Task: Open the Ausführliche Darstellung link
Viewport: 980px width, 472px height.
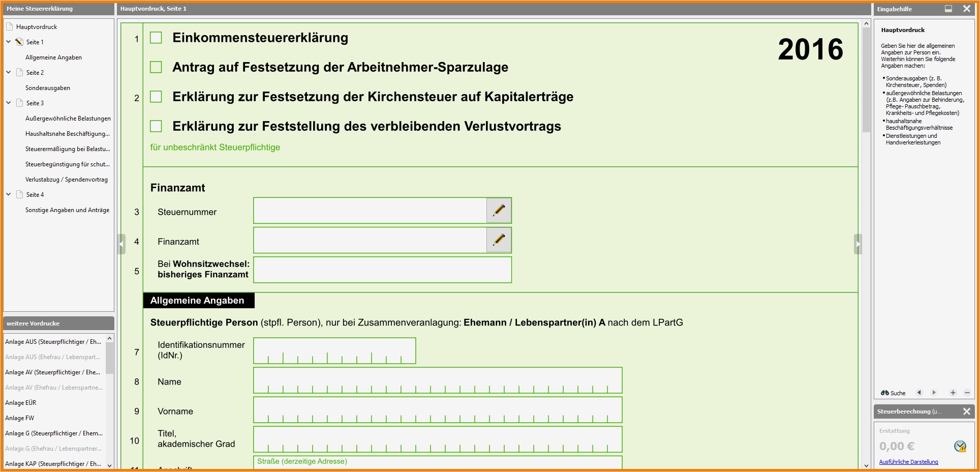Action: [909, 462]
